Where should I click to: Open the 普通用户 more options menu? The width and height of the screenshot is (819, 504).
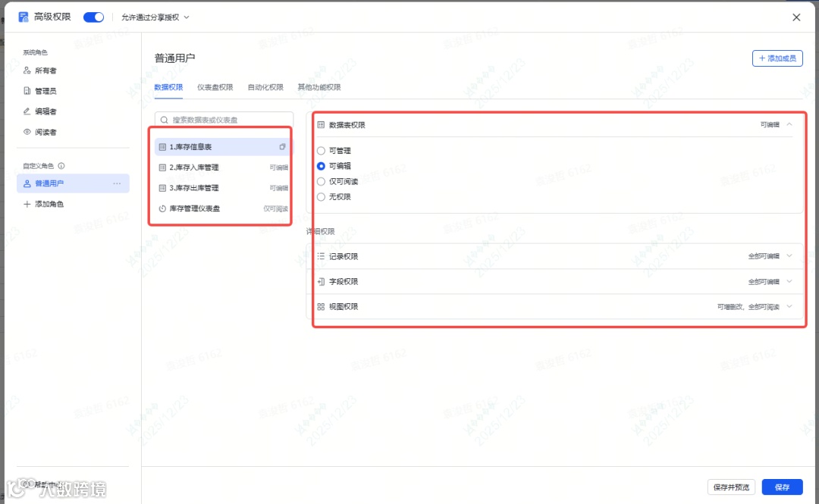click(x=117, y=183)
